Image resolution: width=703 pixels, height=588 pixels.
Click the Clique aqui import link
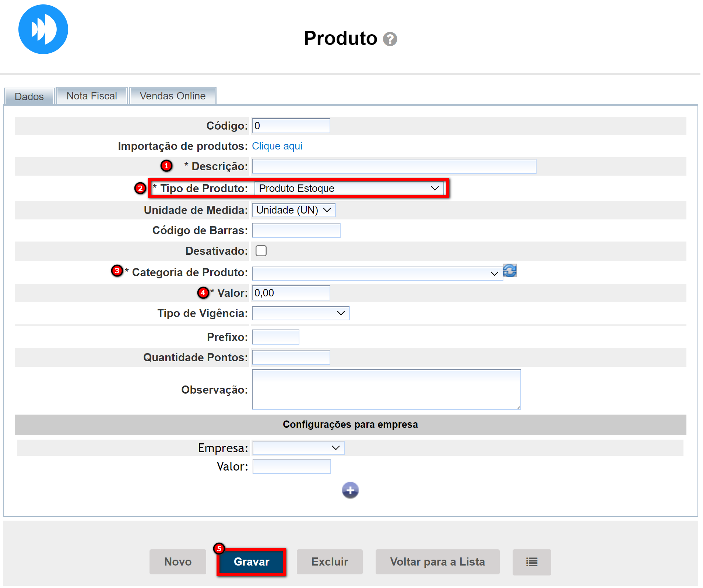(277, 146)
